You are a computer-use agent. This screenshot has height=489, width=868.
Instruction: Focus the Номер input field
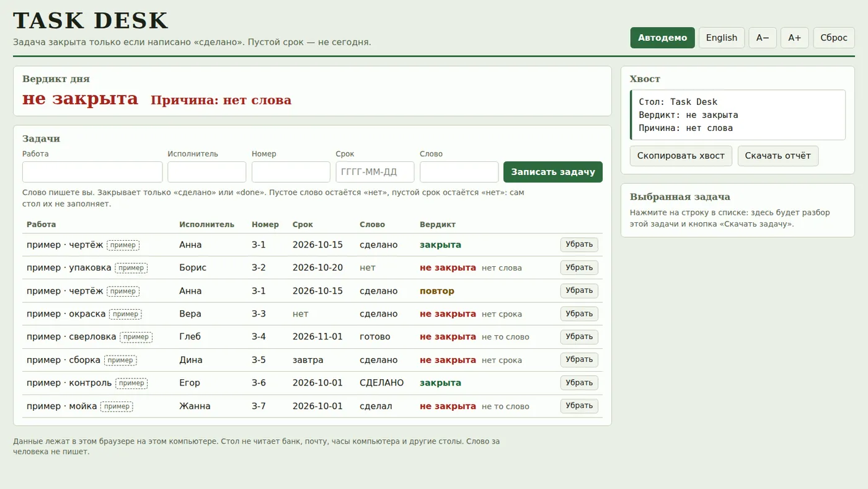(x=291, y=172)
